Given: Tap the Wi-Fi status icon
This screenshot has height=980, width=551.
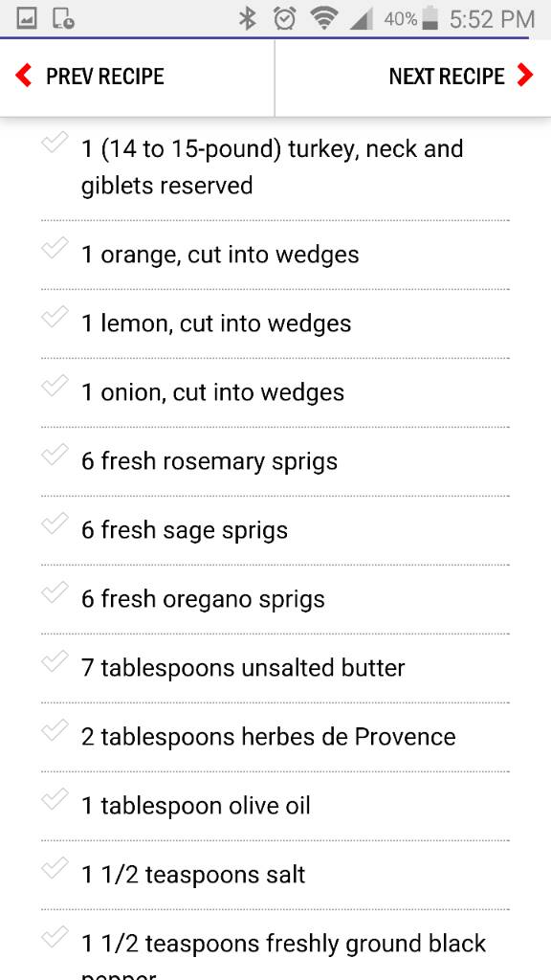Looking at the screenshot, I should click(323, 19).
